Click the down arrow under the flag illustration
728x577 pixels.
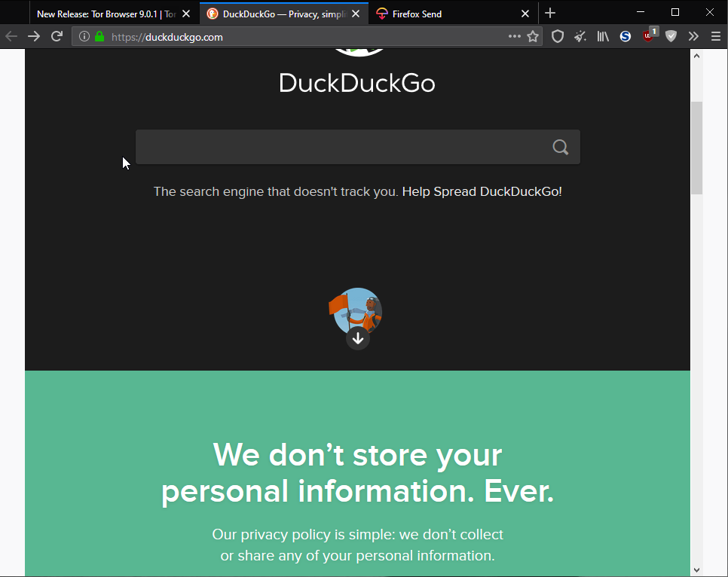tap(358, 338)
